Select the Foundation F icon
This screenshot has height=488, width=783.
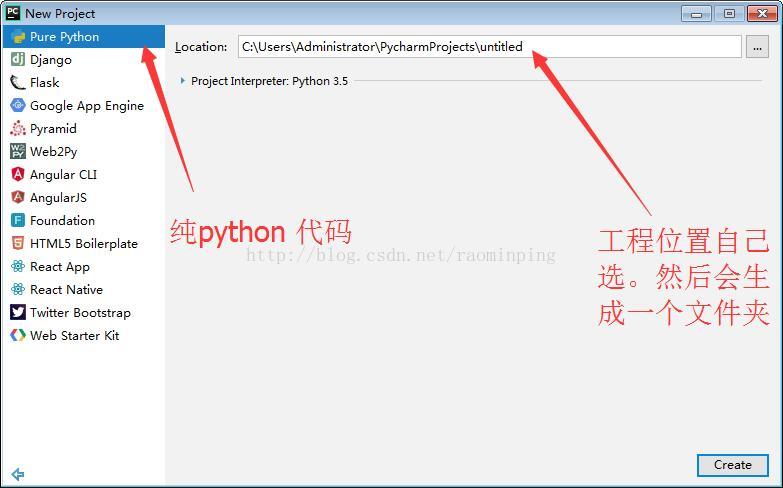18,220
